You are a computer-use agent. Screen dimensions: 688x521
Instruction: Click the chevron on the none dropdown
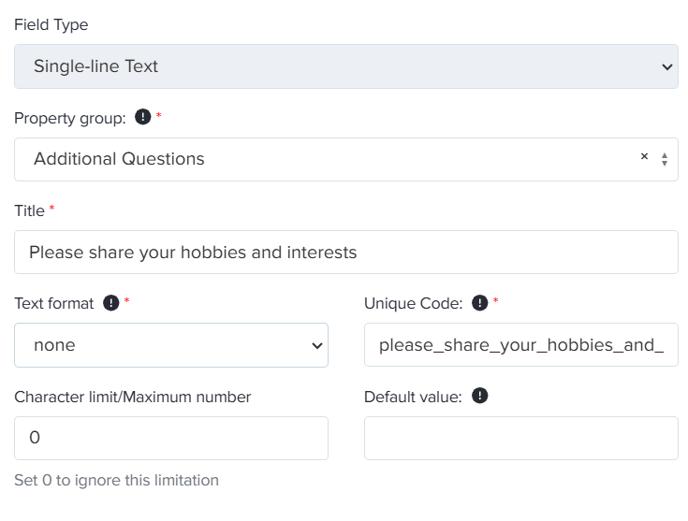[x=317, y=346]
